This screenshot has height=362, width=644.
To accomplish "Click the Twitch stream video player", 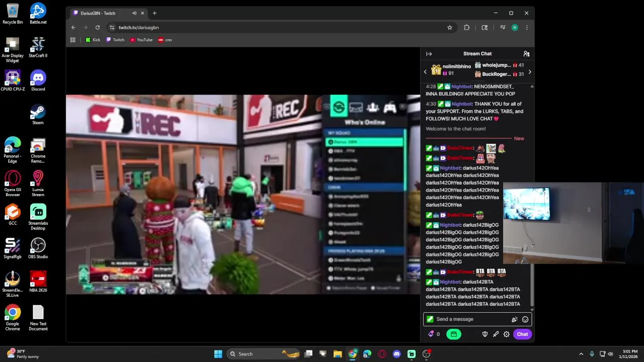I will pos(243,194).
